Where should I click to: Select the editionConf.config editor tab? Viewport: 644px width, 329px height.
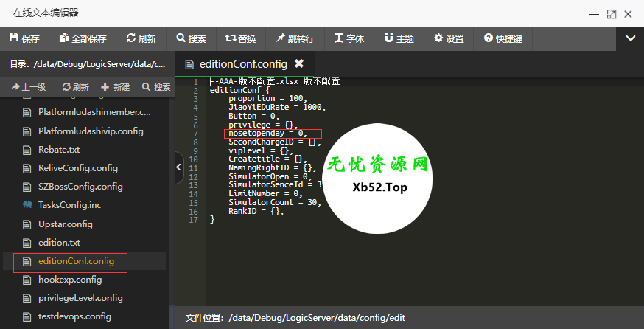pos(243,64)
